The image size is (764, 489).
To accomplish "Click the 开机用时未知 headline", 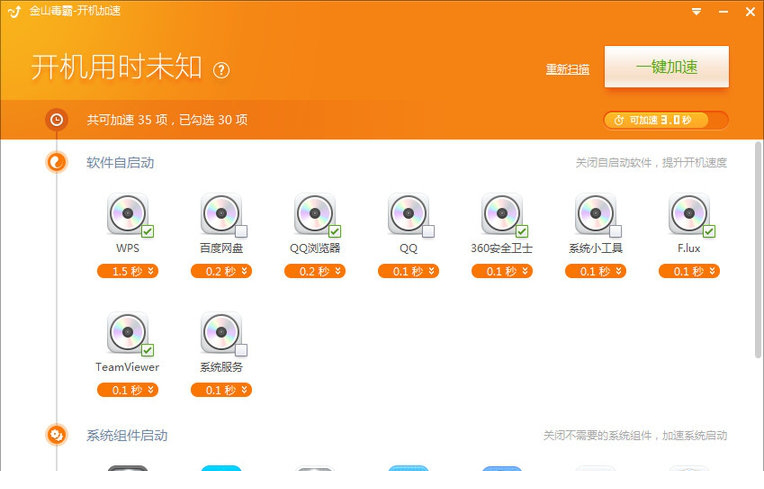I will pos(116,67).
